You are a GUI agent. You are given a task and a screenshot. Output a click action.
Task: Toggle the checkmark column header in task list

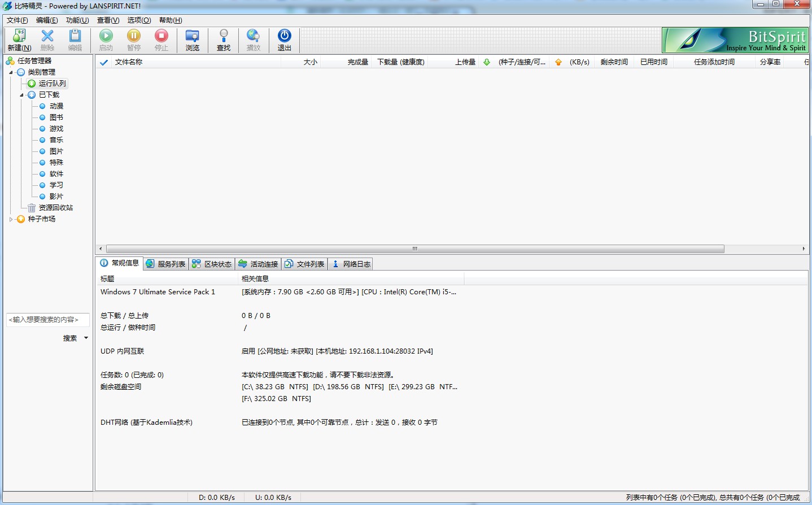[x=104, y=62]
